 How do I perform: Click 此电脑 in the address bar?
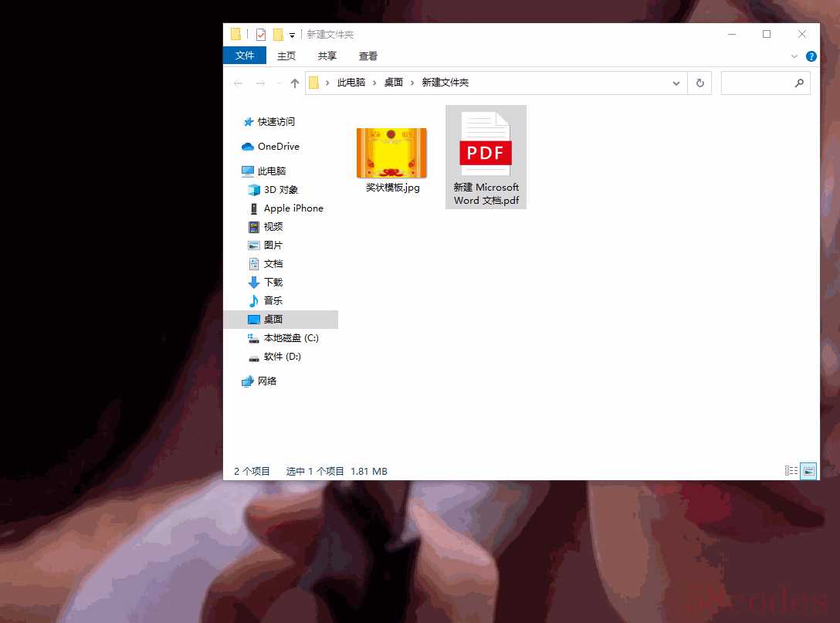coord(351,83)
